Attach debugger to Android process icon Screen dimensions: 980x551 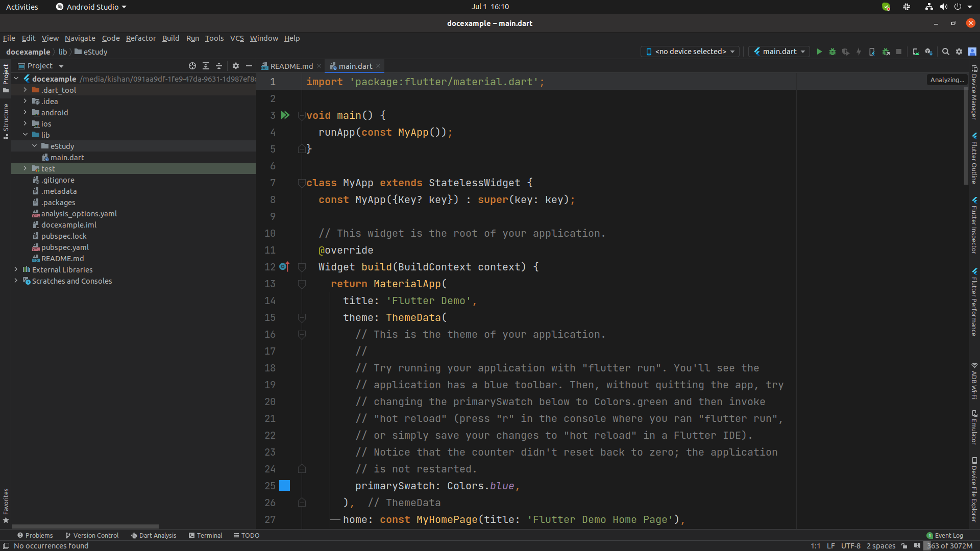coord(886,52)
